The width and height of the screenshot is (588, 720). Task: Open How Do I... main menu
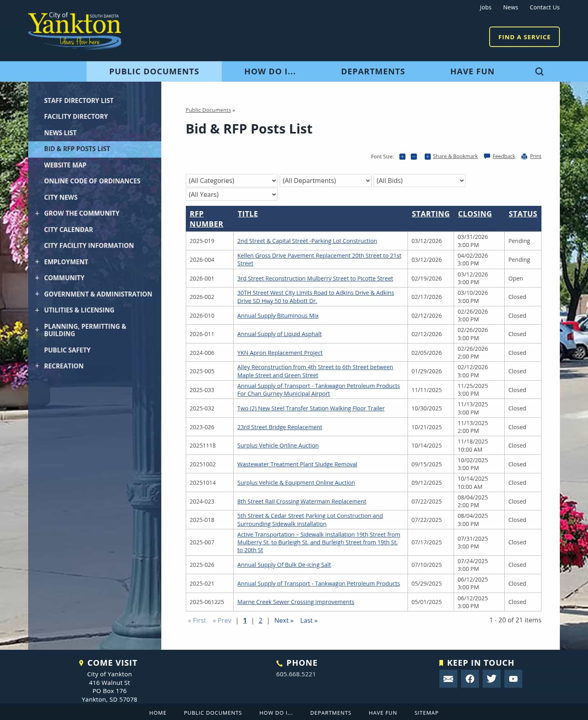[270, 71]
